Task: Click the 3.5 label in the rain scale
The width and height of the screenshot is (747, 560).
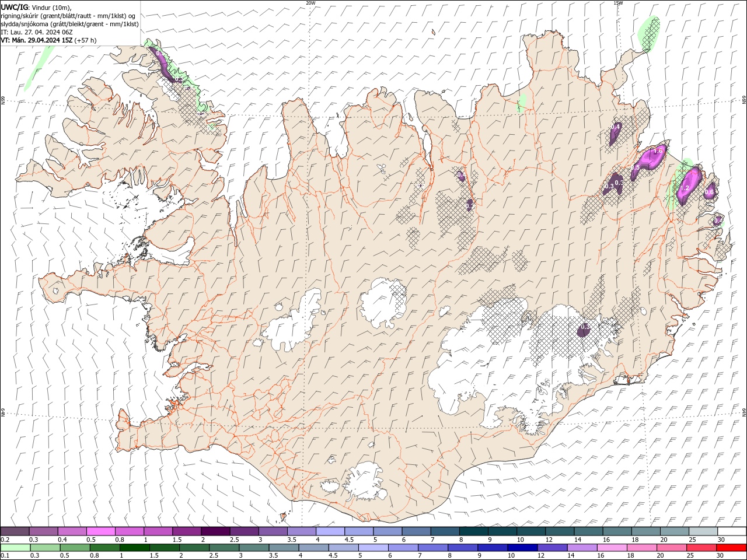Action: [274, 556]
